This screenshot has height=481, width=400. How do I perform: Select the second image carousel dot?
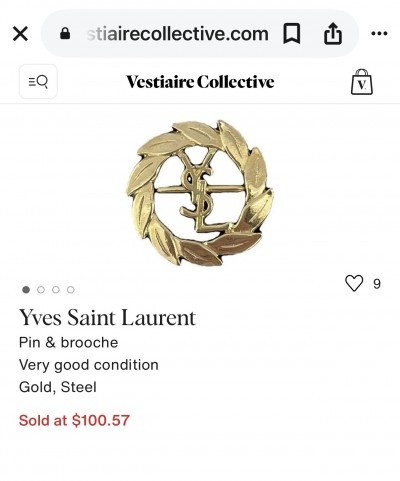click(x=41, y=290)
